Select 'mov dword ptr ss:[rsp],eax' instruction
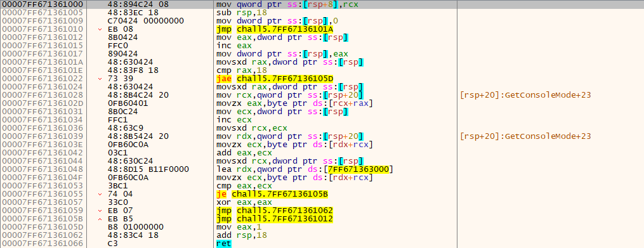This screenshot has height=248, width=644. [x=282, y=54]
